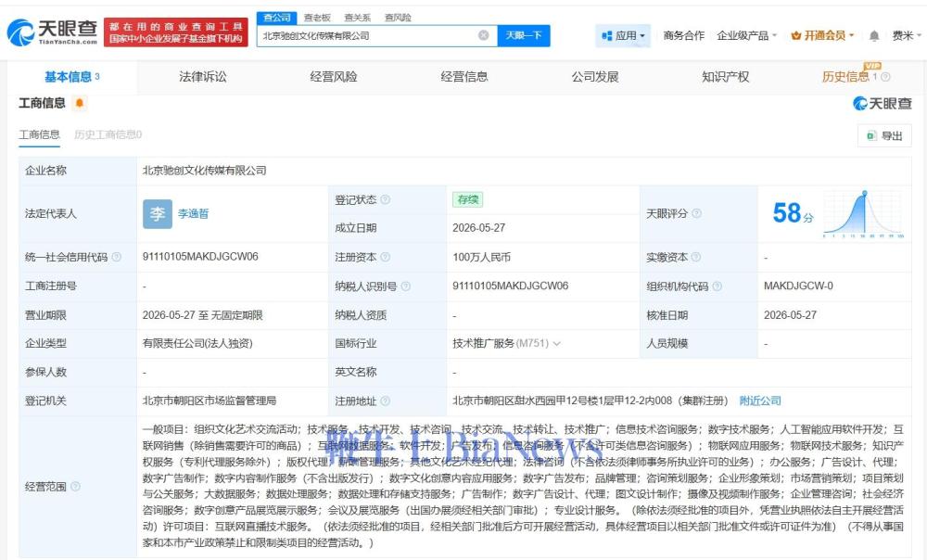Screen dimensions: 927x560
Task: Switch to the 查风险 search tab
Action: (398, 18)
